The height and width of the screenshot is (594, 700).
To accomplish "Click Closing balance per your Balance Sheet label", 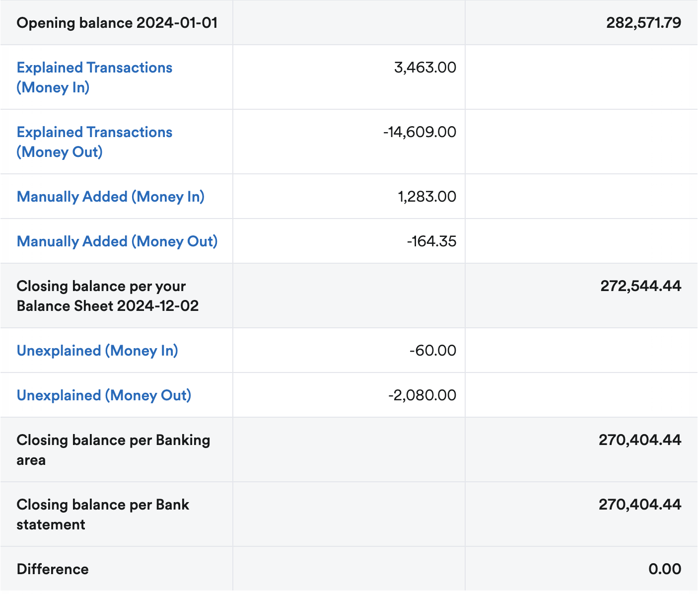I will pyautogui.click(x=107, y=296).
